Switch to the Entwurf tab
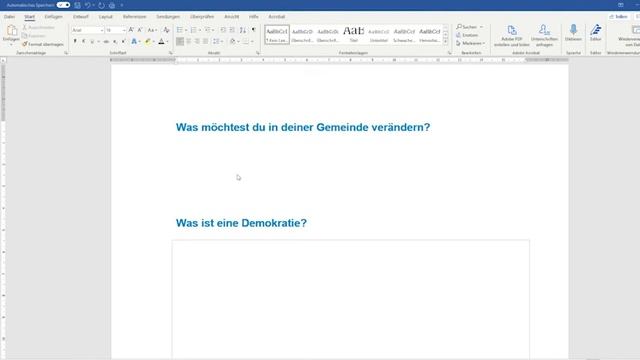Viewport: 640px width, 360px height. pyautogui.click(x=81, y=17)
